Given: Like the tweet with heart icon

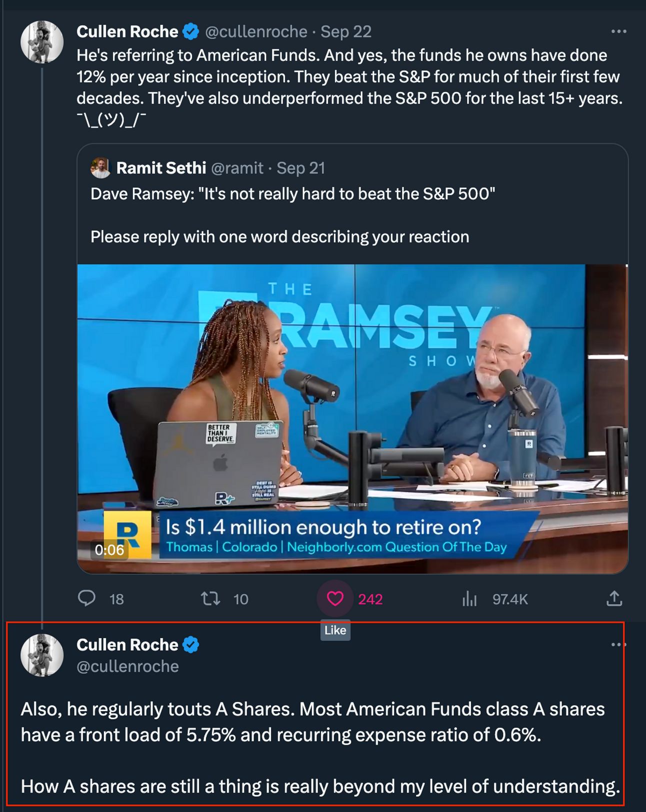Looking at the screenshot, I should pyautogui.click(x=335, y=598).
